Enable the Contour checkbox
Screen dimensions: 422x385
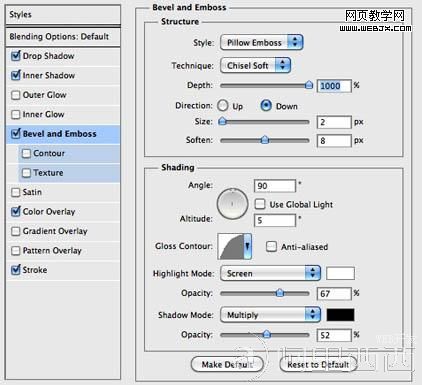click(26, 153)
